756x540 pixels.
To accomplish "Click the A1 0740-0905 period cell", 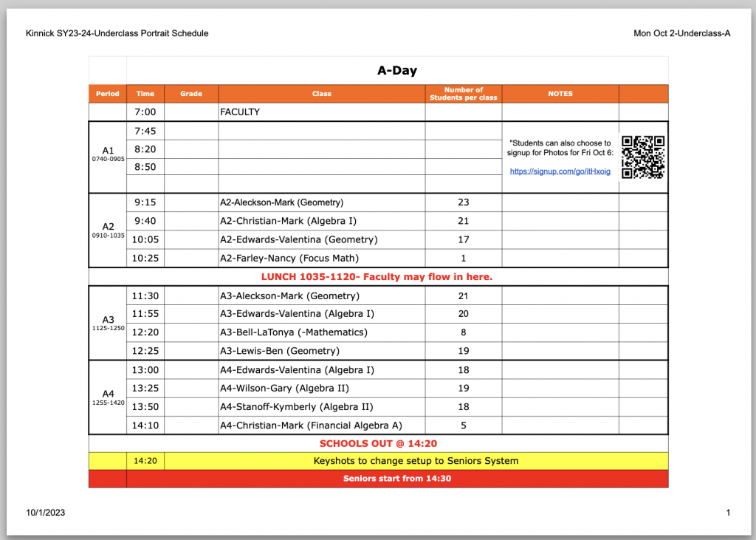I will coord(108,154).
